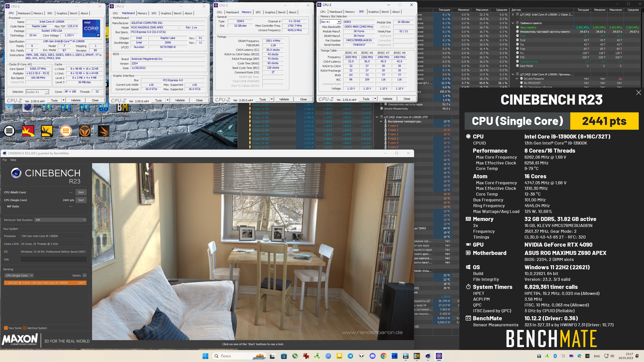Launch the 3Dmark99 MAX desktop icon
Screen dimensions: 644x362
tap(9, 135)
